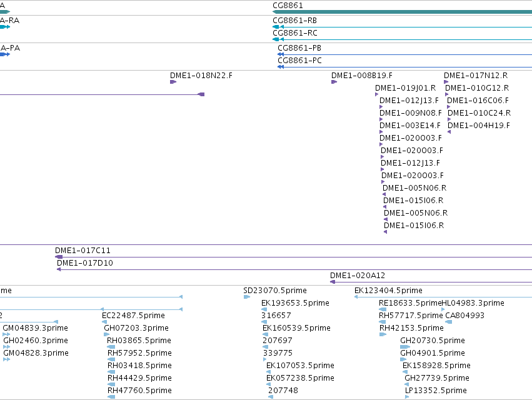Select the DME1-017C11 clone label
The height and width of the screenshot is (400, 532).
[83, 251]
